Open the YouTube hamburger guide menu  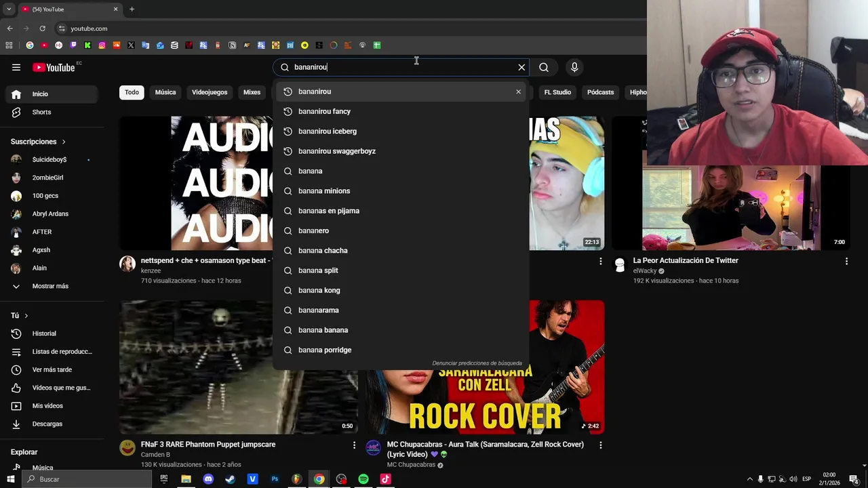click(16, 67)
